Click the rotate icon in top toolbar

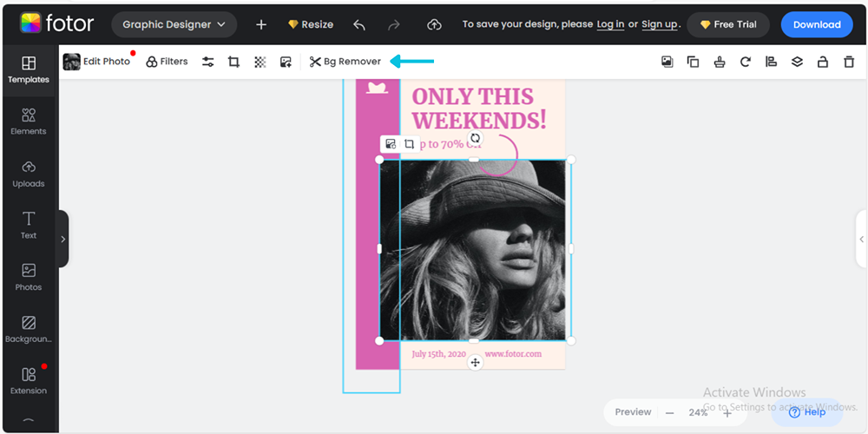point(745,62)
